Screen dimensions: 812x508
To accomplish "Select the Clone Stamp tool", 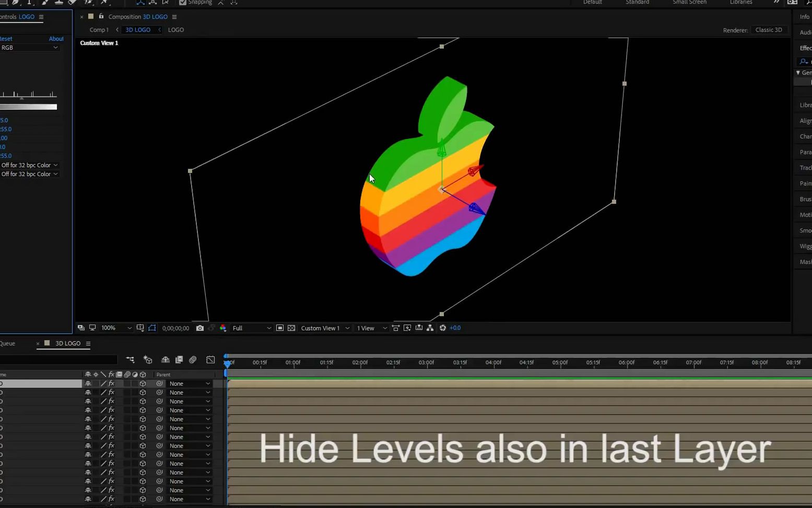I will (58, 3).
